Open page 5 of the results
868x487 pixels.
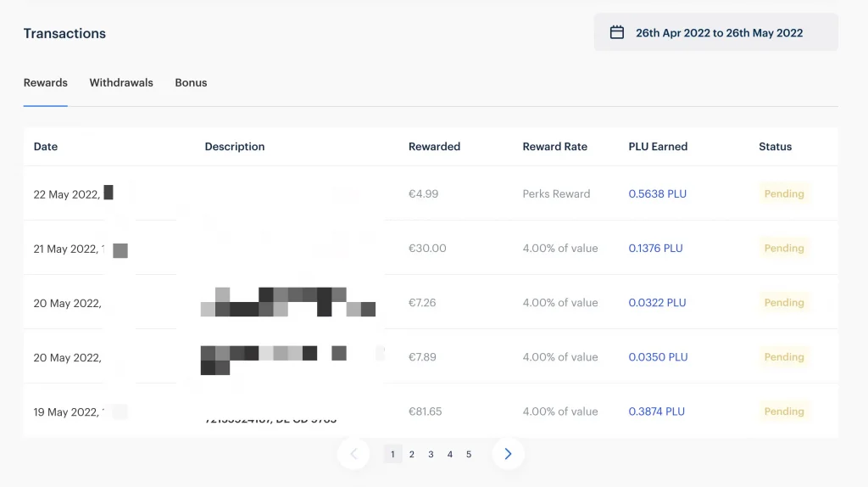pos(469,455)
